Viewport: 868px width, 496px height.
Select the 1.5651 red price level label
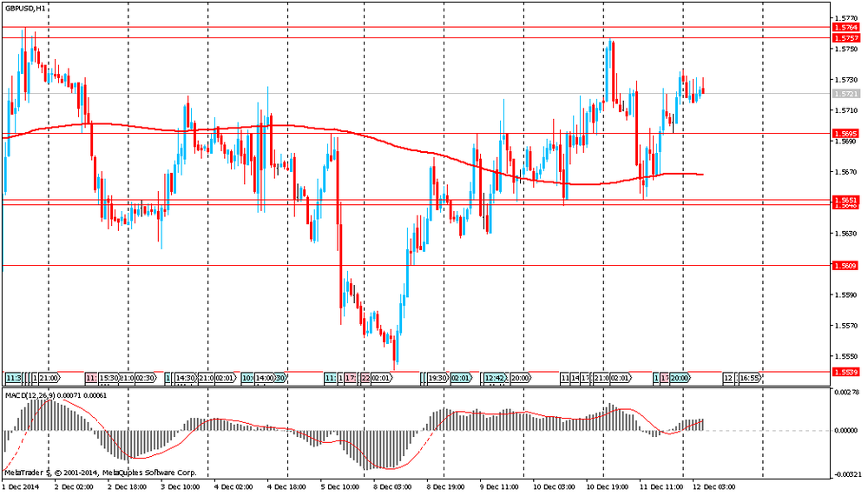[845, 200]
